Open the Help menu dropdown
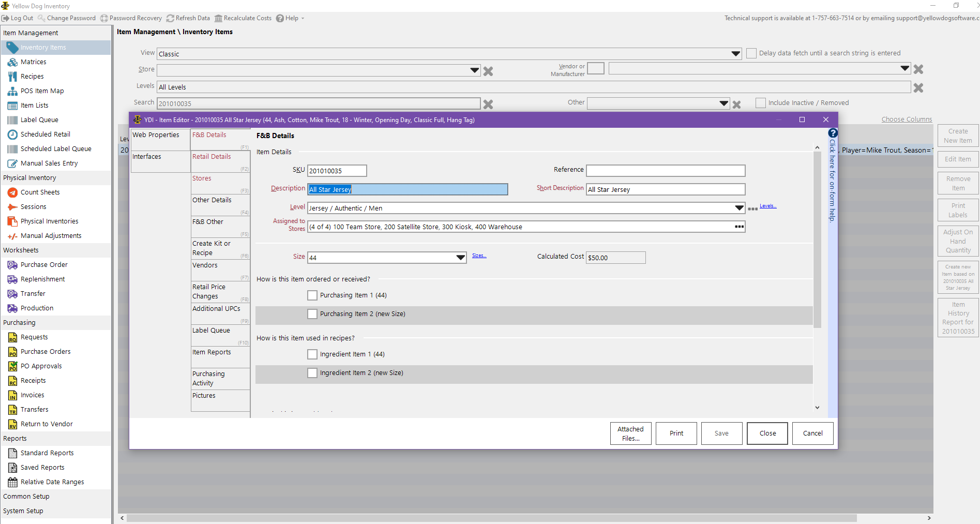The image size is (980, 524). (290, 18)
